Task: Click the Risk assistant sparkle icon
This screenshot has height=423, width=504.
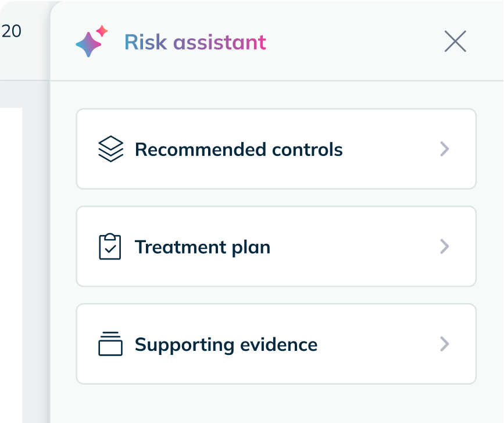Action: pyautogui.click(x=92, y=41)
